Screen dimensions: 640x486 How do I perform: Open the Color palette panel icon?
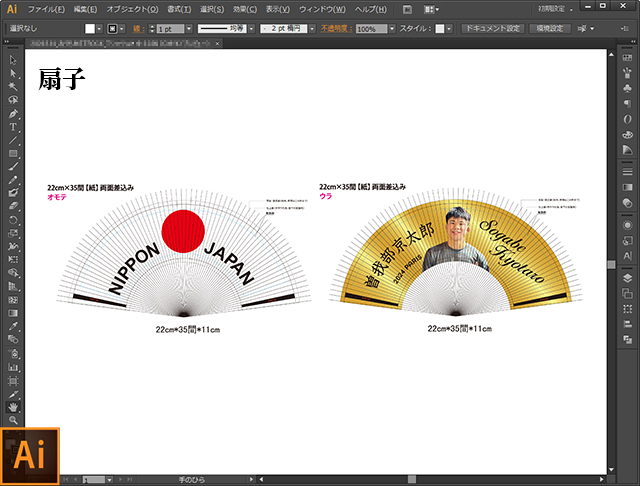(627, 134)
